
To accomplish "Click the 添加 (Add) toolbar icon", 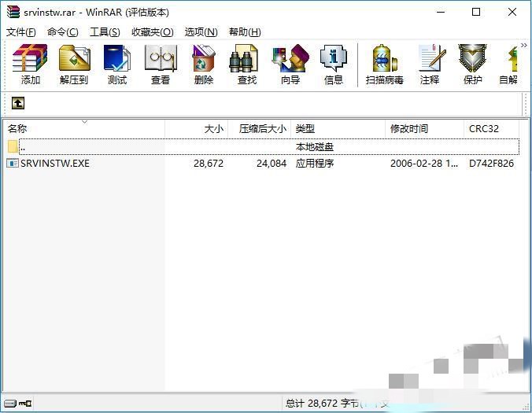I will [31, 65].
